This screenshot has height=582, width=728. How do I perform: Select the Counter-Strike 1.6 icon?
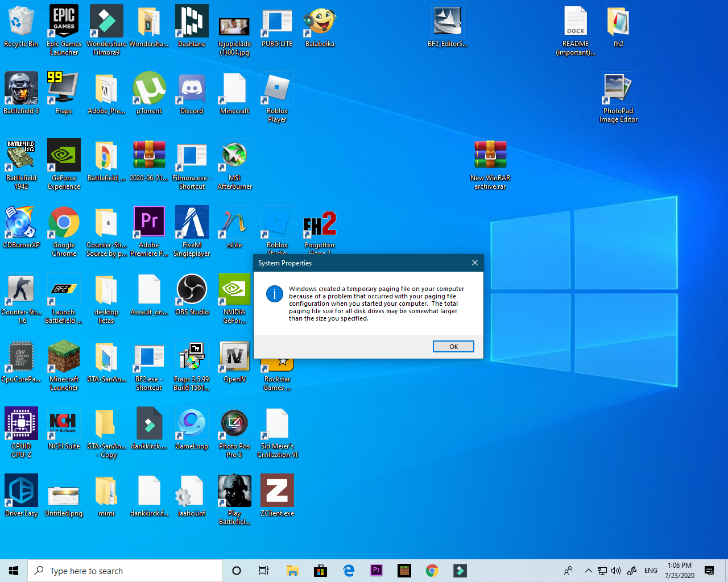[x=21, y=299]
